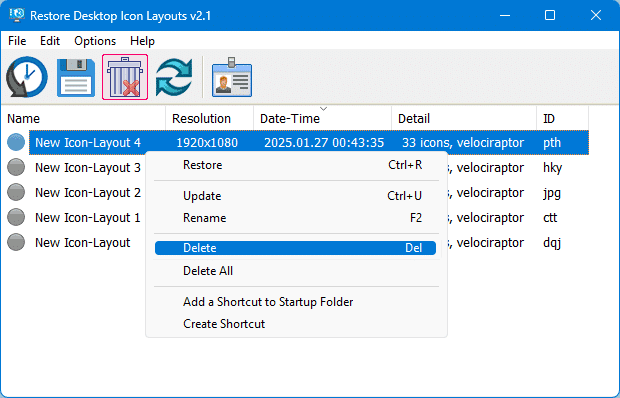Click the save layout floppy disk icon

tap(76, 77)
